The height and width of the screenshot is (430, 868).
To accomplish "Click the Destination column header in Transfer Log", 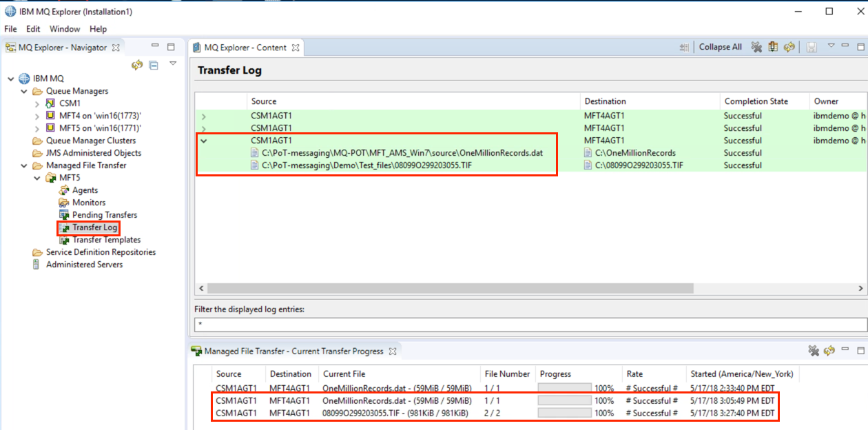I will pos(650,101).
